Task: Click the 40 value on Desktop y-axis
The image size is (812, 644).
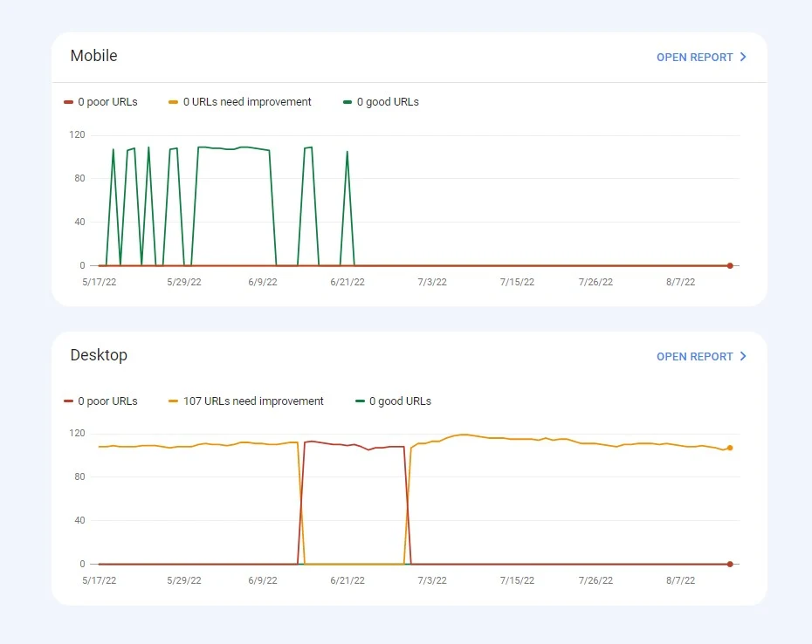Action: click(79, 520)
